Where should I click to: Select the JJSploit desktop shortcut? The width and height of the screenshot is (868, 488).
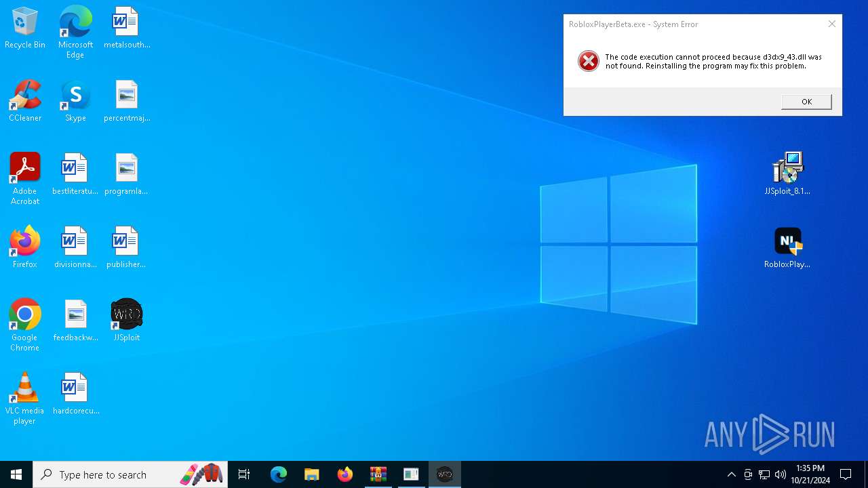click(x=127, y=321)
